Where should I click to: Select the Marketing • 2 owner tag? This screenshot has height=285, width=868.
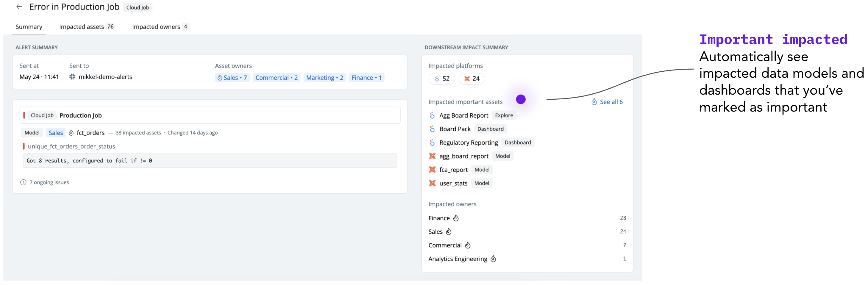click(x=324, y=78)
